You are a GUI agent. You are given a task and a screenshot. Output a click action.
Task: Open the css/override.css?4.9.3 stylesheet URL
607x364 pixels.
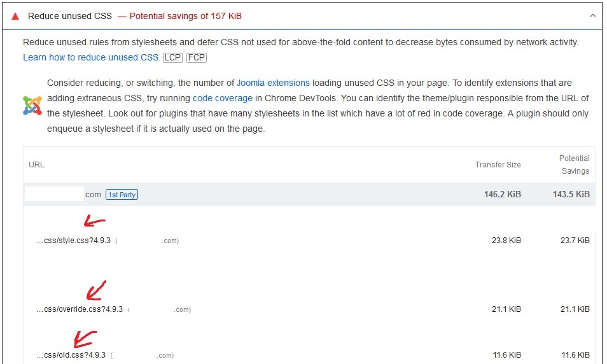[80, 309]
